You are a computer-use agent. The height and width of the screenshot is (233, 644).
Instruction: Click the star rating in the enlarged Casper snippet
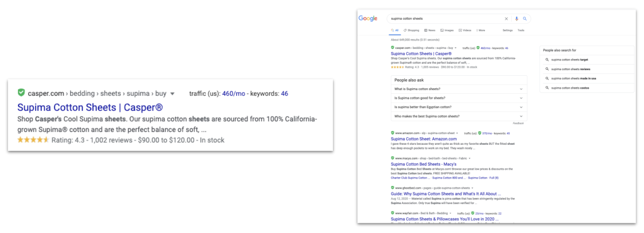click(x=33, y=140)
